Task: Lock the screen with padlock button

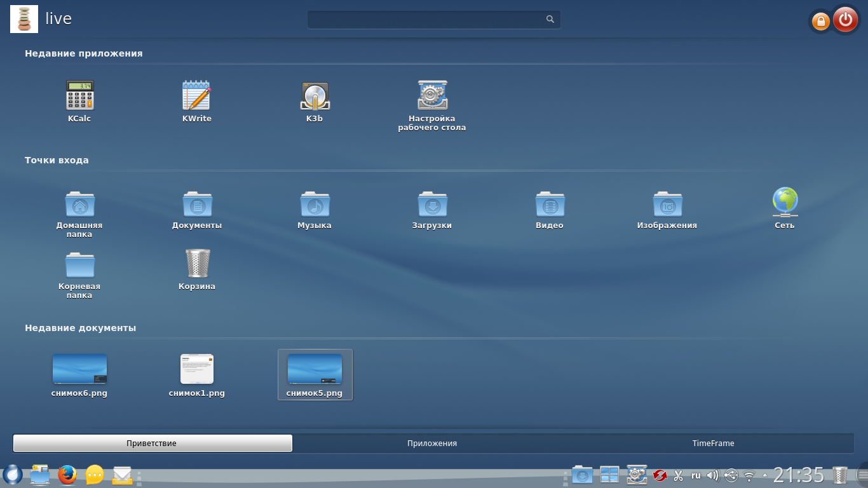Action: (x=820, y=22)
